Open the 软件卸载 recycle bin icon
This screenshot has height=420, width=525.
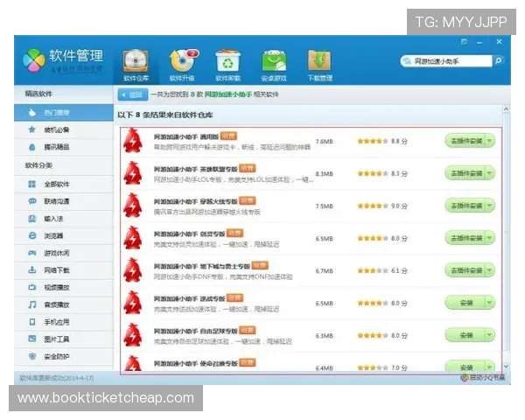[x=227, y=59]
